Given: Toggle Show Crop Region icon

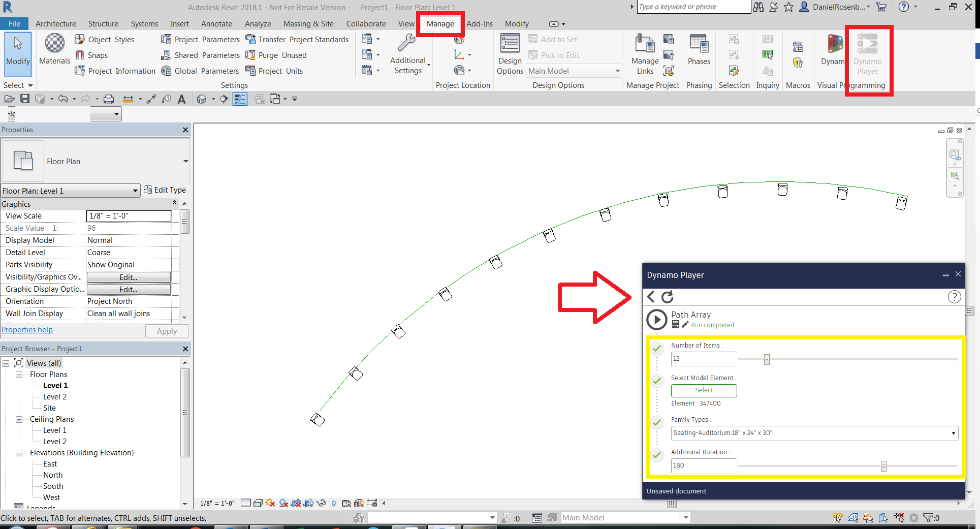Looking at the screenshot, I should coord(308,503).
